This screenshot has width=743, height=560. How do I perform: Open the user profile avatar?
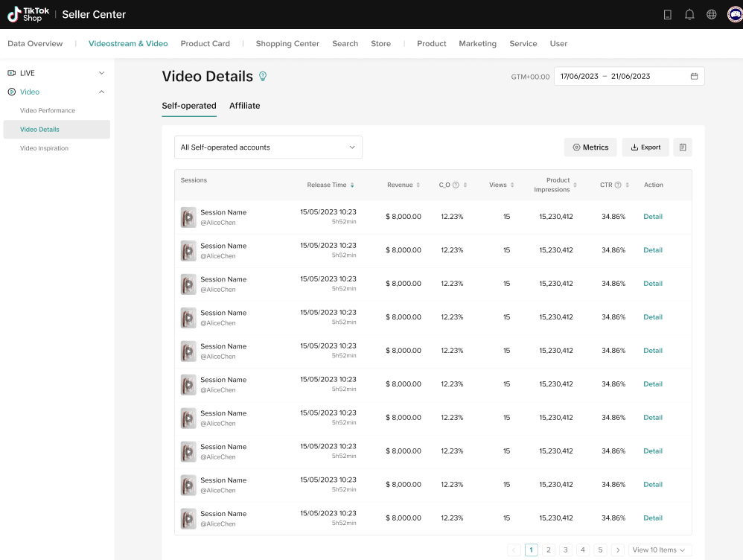coord(734,14)
